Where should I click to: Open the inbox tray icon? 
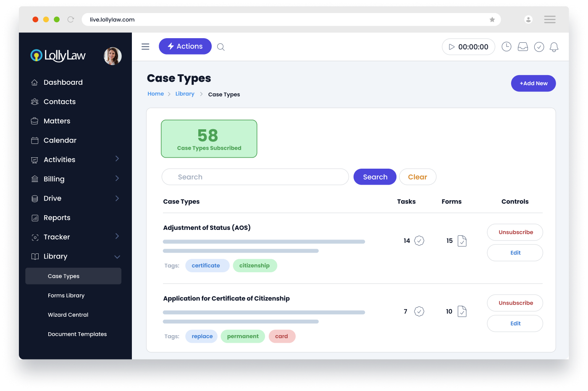point(523,47)
